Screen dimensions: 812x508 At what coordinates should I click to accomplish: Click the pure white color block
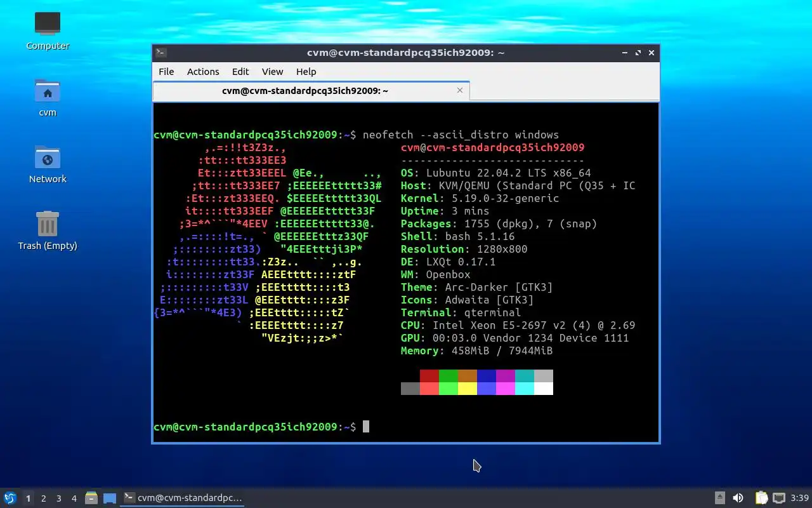pos(544,389)
